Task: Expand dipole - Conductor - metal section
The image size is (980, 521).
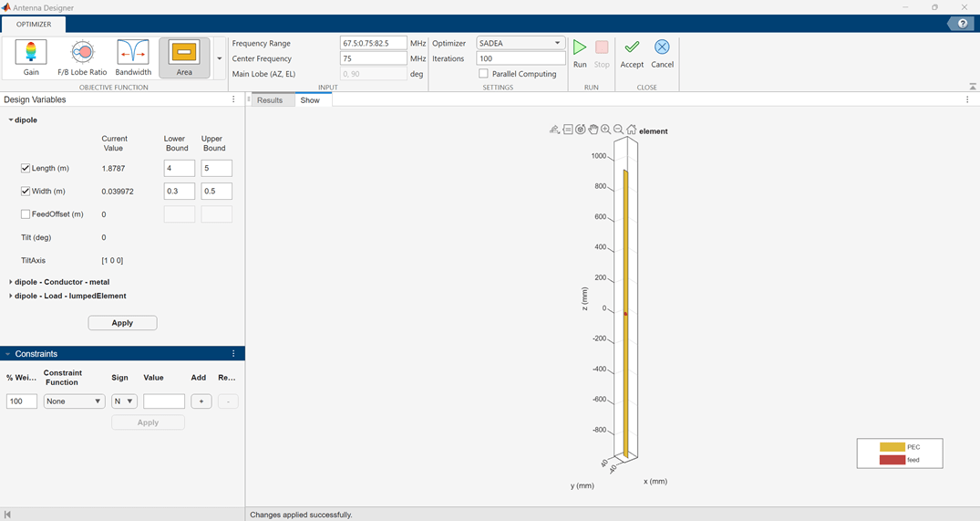Action: click(11, 282)
